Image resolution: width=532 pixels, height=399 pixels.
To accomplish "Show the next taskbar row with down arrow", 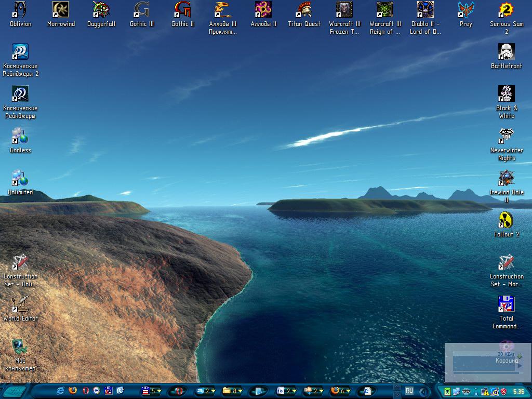I will (x=397, y=395).
